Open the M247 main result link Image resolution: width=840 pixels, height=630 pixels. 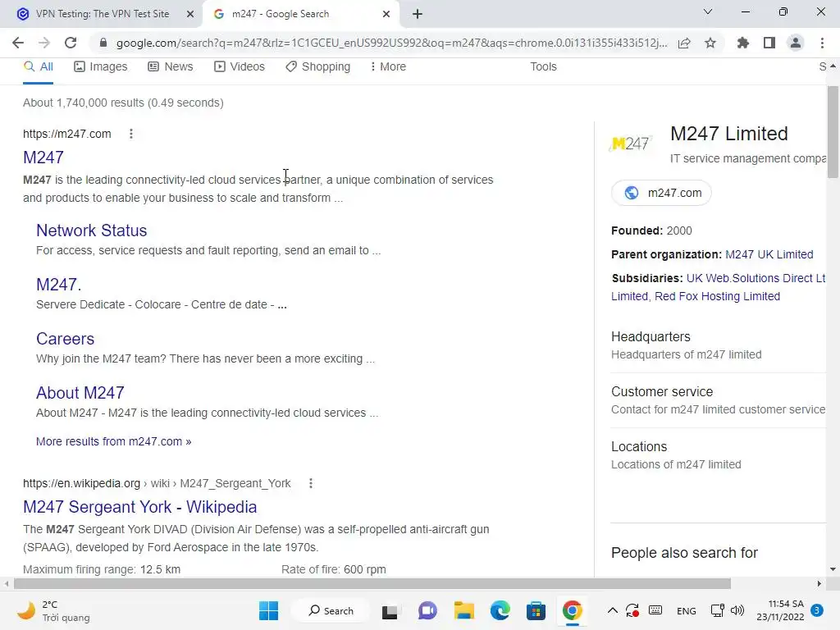click(43, 157)
